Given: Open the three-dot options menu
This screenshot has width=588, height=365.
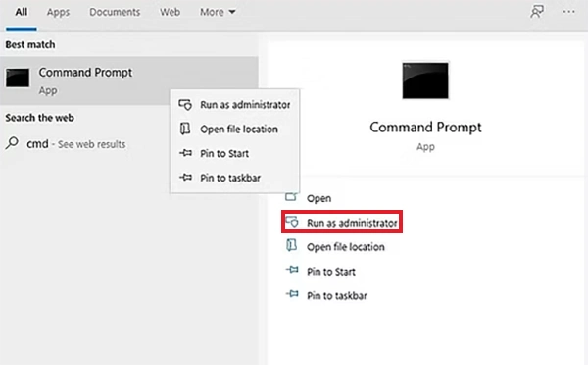Looking at the screenshot, I should tap(568, 12).
